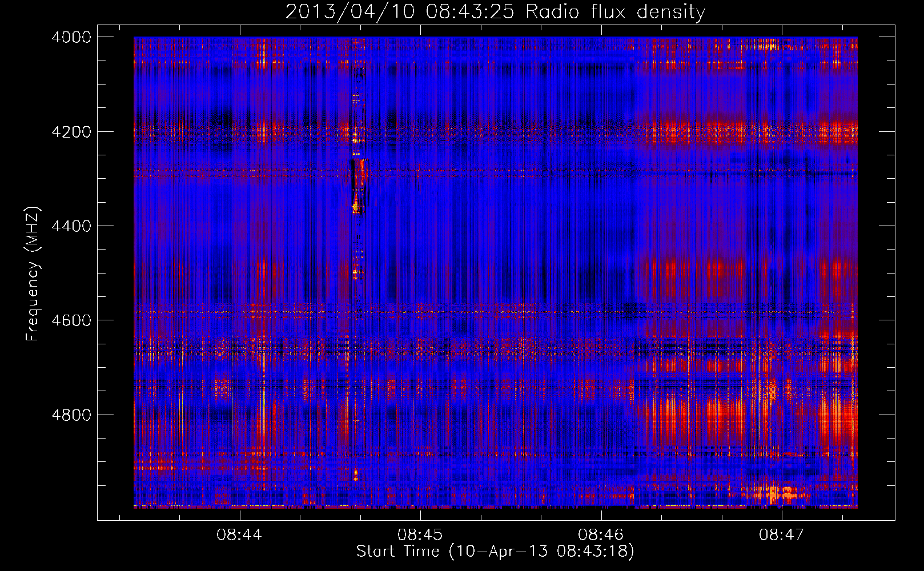Screen dimensions: 924x571
Task: Click the 4200 frequency tick label
Action: click(71, 131)
